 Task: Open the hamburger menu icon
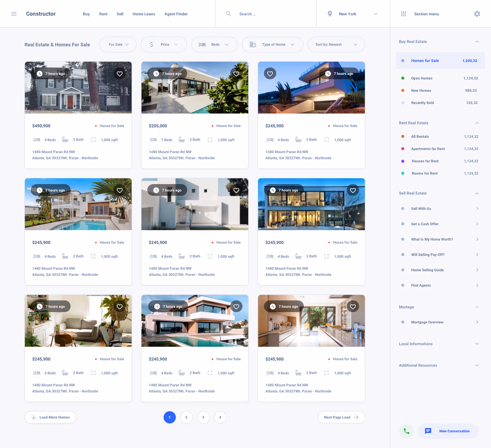point(14,14)
